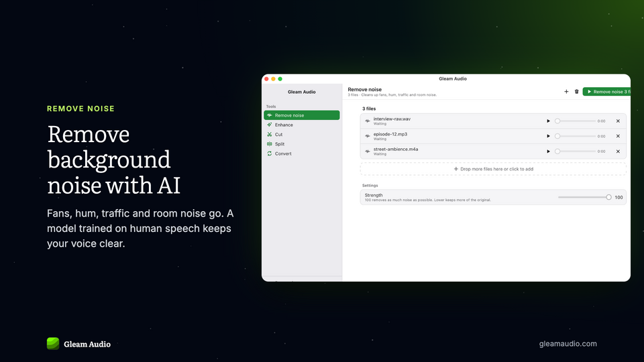The image size is (644, 362).
Task: Click the Convert arrows icon
Action: point(270,154)
